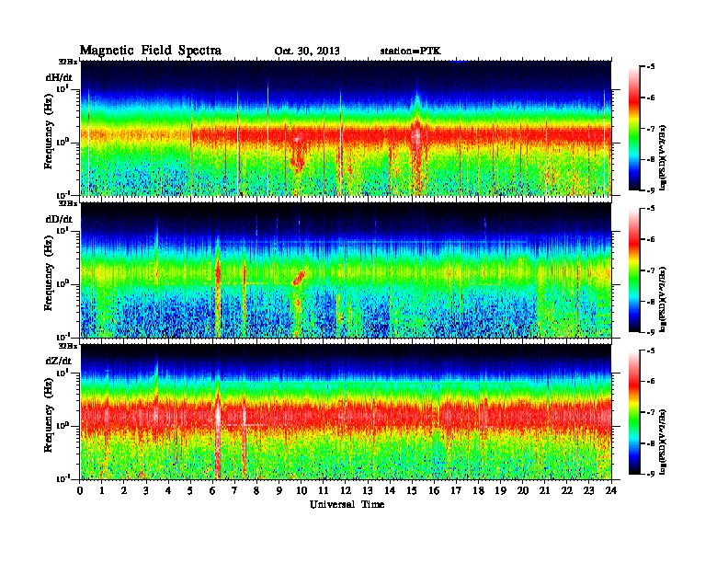Click hour tick label 13 on the time axis
Screen dimensions: 728x563
coord(368,490)
